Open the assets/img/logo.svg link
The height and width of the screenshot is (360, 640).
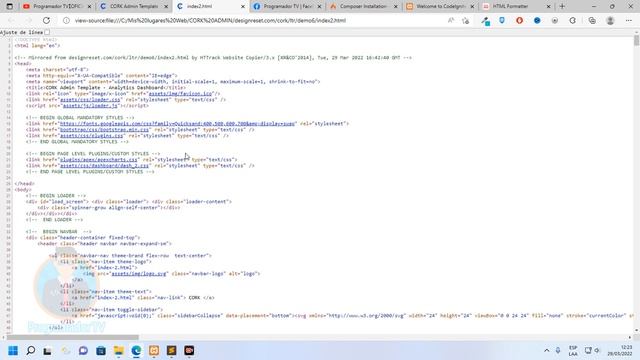139,273
